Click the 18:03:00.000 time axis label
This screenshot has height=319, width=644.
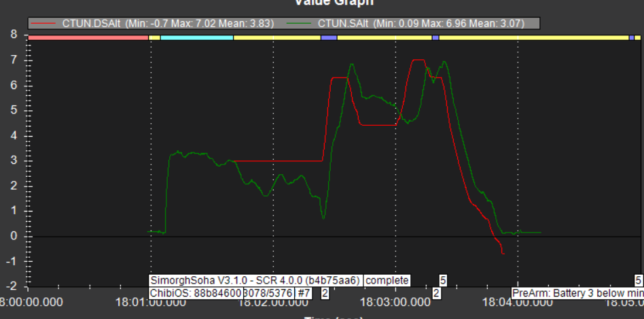pos(395,303)
